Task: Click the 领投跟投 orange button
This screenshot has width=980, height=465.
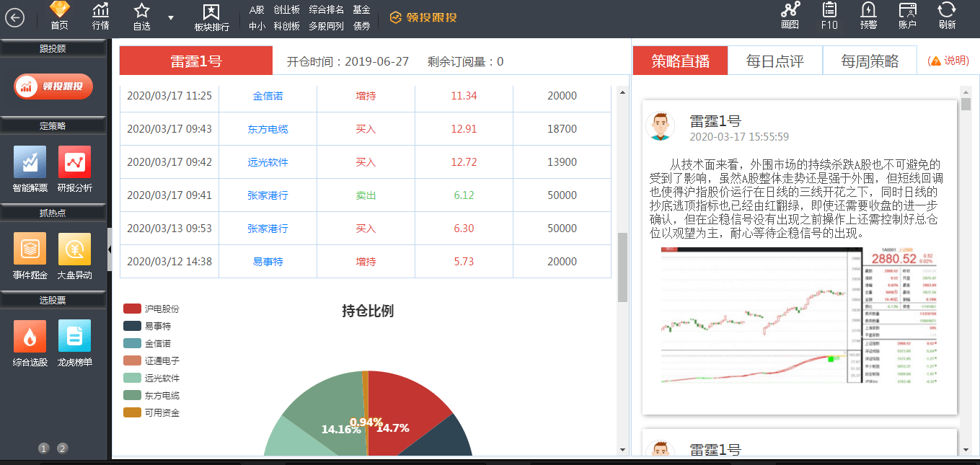Action: [53, 87]
